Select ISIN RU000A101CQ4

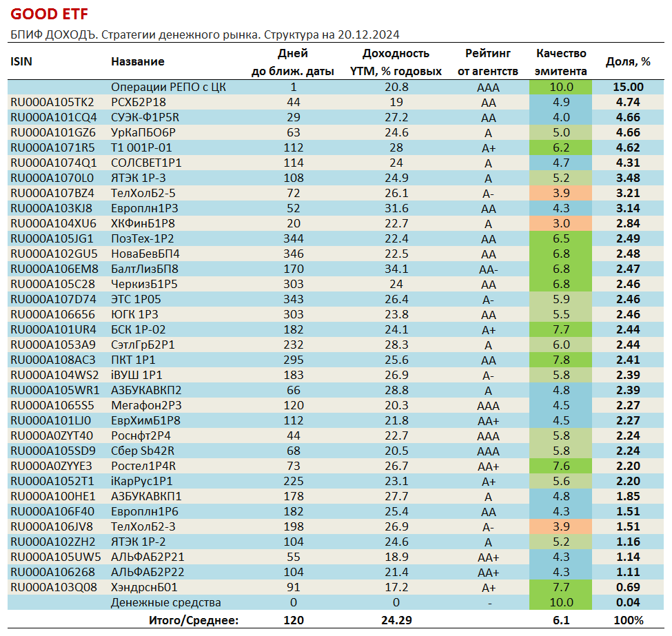53,117
